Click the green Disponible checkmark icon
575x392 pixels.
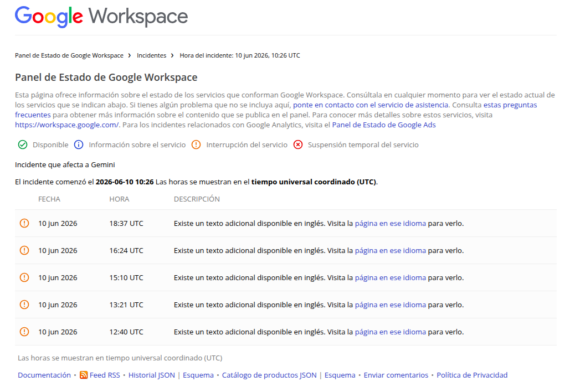click(x=23, y=145)
